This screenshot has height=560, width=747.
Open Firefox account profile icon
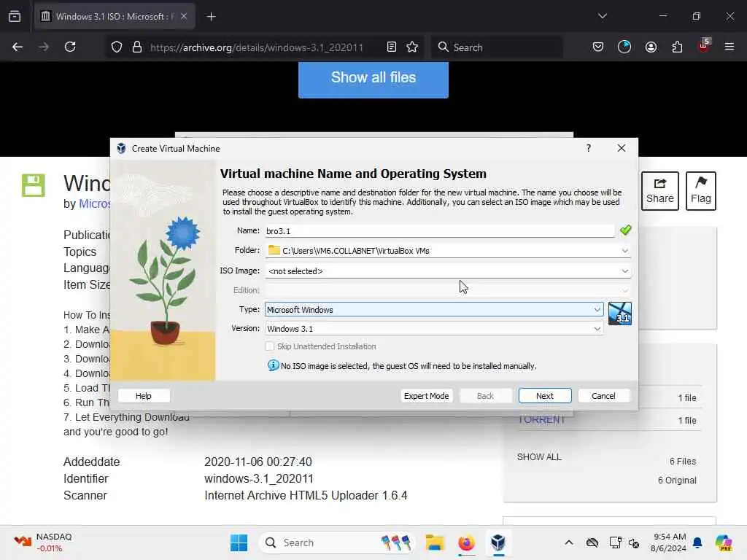[x=651, y=47]
